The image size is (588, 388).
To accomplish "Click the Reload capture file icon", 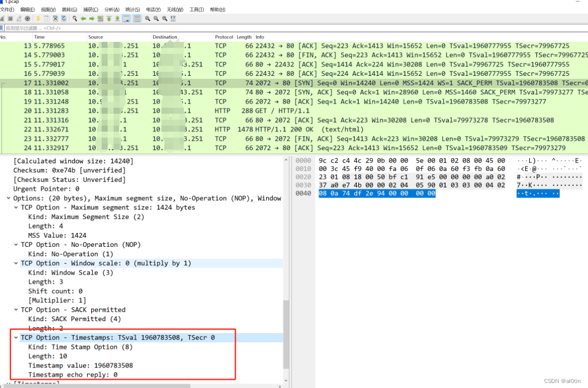I will pos(63,18).
